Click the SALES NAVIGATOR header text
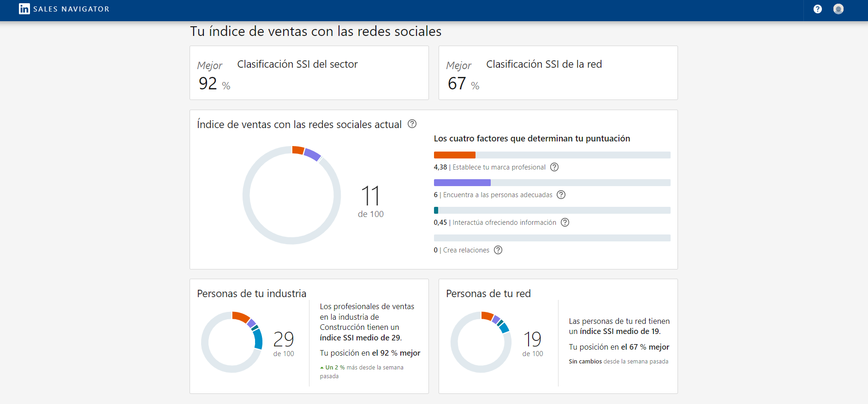The image size is (868, 404). pos(71,9)
